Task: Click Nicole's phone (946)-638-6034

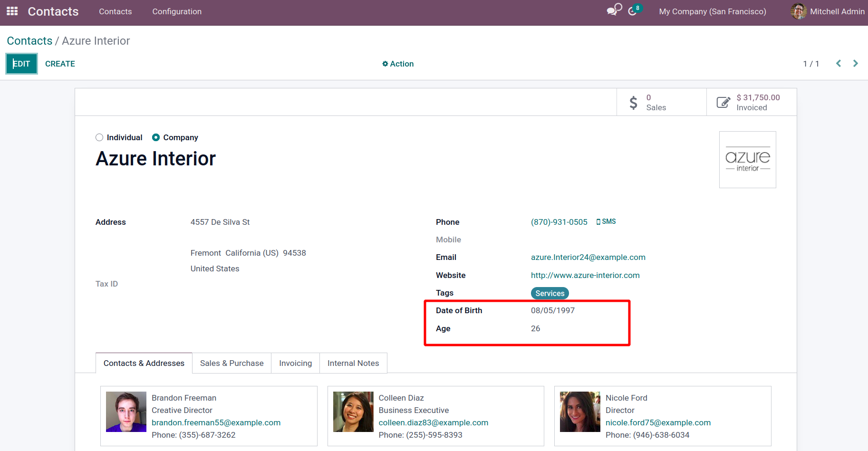Action: (x=661, y=435)
